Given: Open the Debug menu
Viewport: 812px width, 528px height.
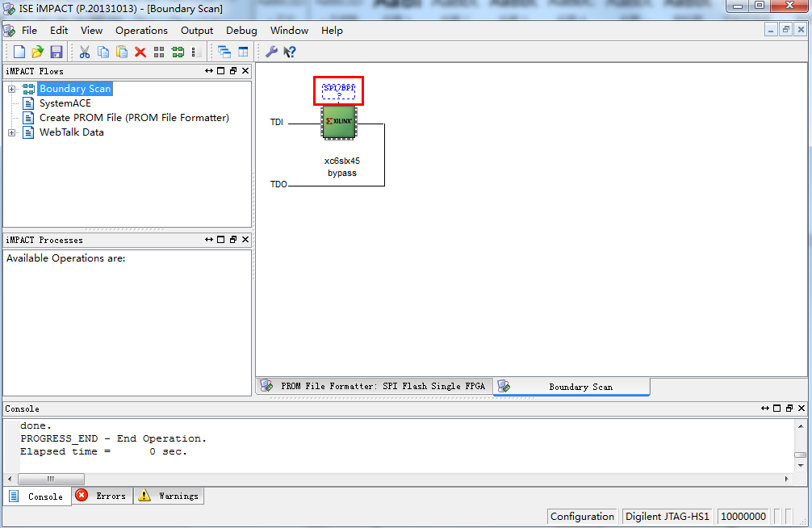Looking at the screenshot, I should point(241,31).
